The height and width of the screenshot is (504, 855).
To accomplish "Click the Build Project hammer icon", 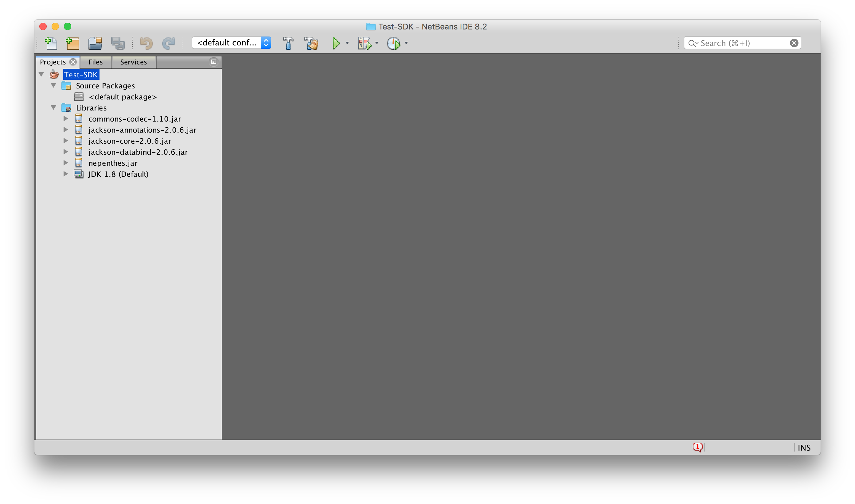I will pyautogui.click(x=288, y=43).
